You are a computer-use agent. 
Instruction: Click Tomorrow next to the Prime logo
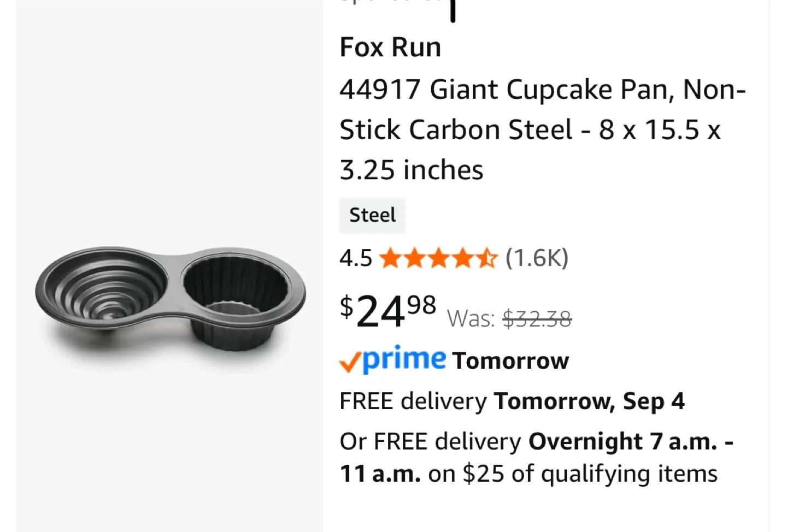[x=510, y=360]
